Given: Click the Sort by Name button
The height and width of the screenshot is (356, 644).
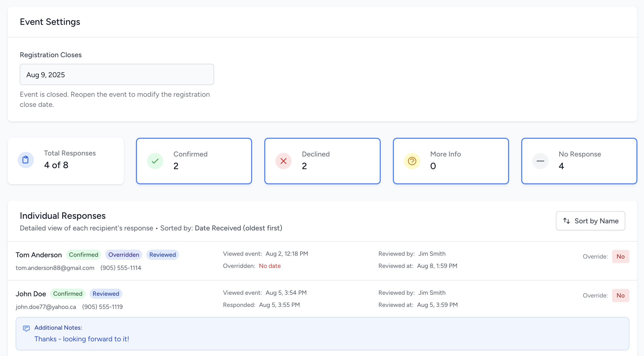Looking at the screenshot, I should [x=590, y=221].
